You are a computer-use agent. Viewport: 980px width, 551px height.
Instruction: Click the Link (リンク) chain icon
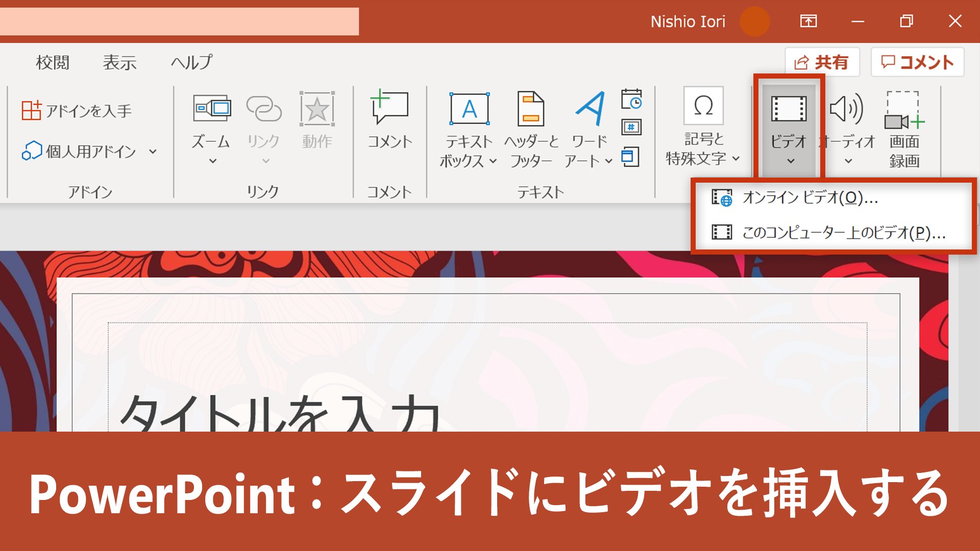click(x=263, y=108)
